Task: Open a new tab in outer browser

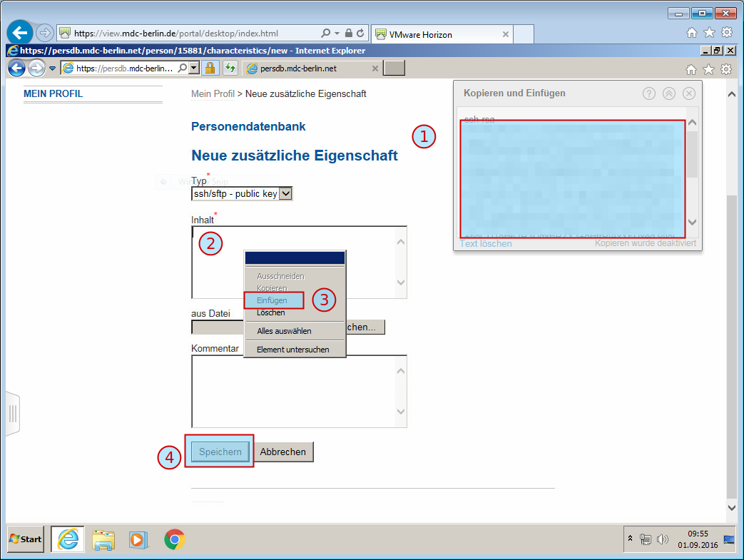Action: pyautogui.click(x=524, y=34)
